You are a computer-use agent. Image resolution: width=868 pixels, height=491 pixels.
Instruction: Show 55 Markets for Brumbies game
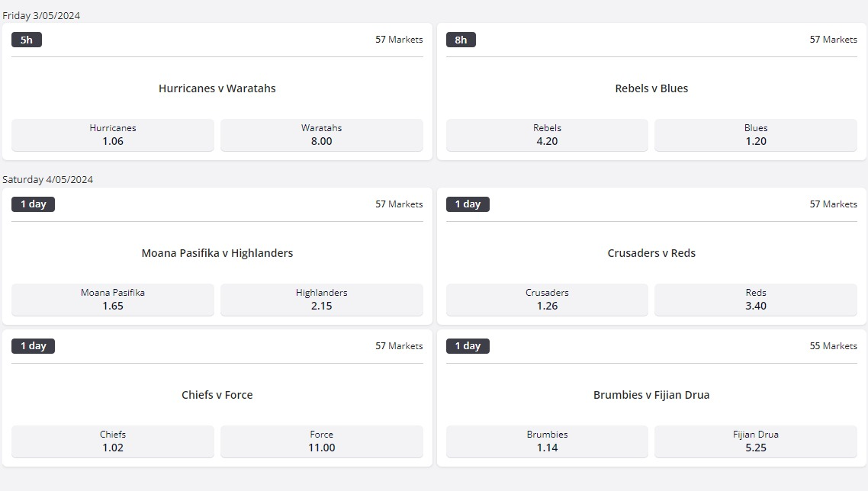833,346
